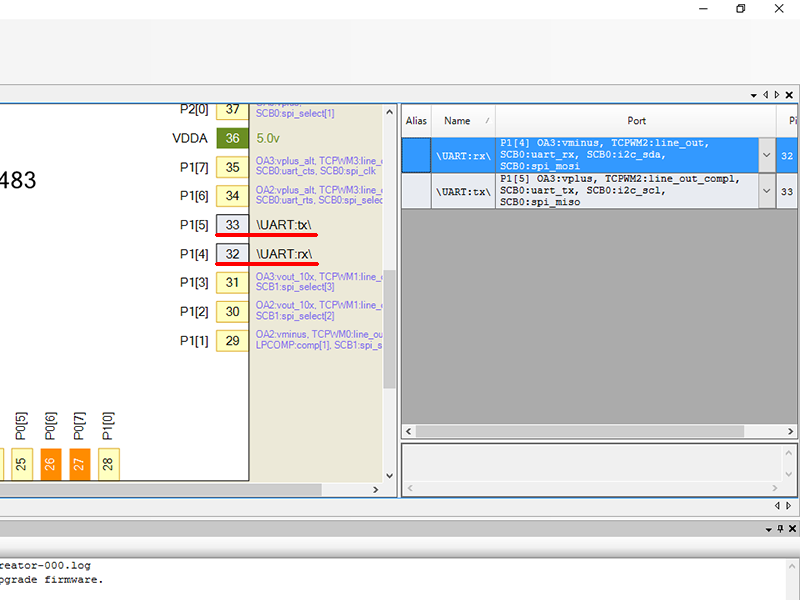Open the output panel window position dropdown

pos(768,529)
